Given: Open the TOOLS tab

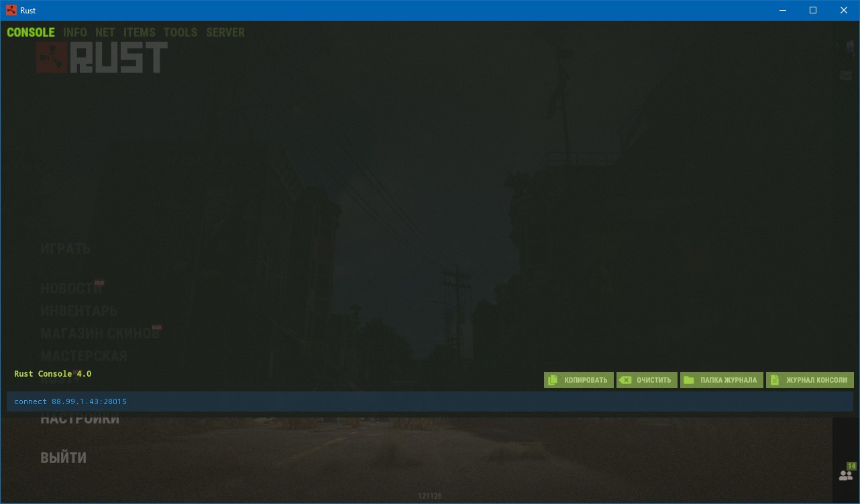Looking at the screenshot, I should (180, 32).
